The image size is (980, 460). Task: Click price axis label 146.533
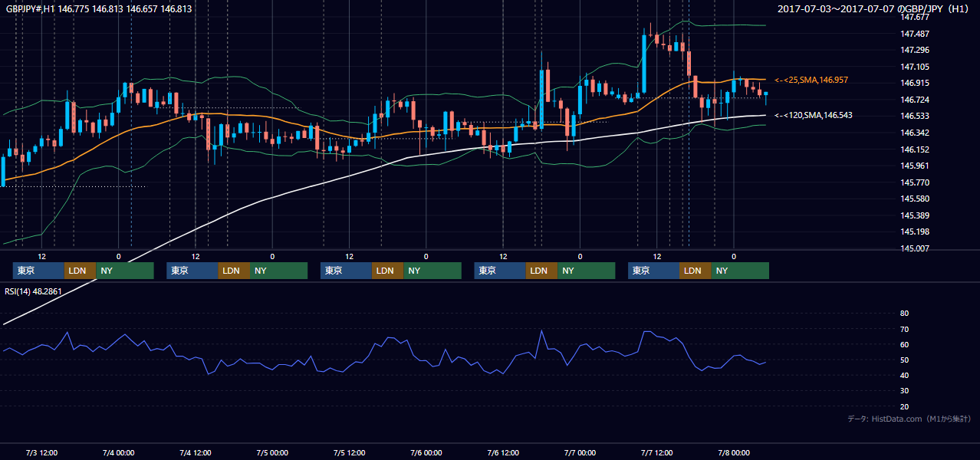(916, 117)
